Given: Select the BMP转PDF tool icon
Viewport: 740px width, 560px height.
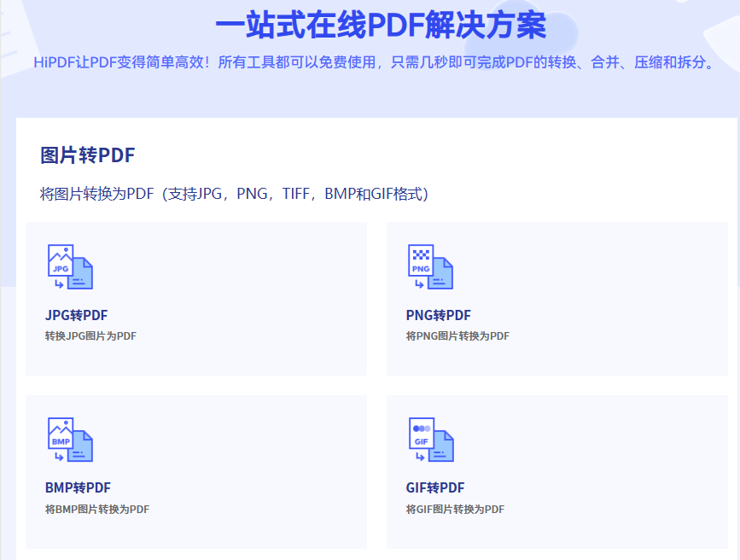Looking at the screenshot, I should [x=68, y=440].
